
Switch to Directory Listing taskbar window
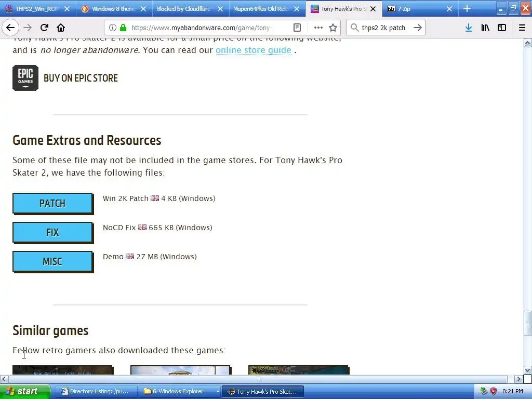pos(96,391)
